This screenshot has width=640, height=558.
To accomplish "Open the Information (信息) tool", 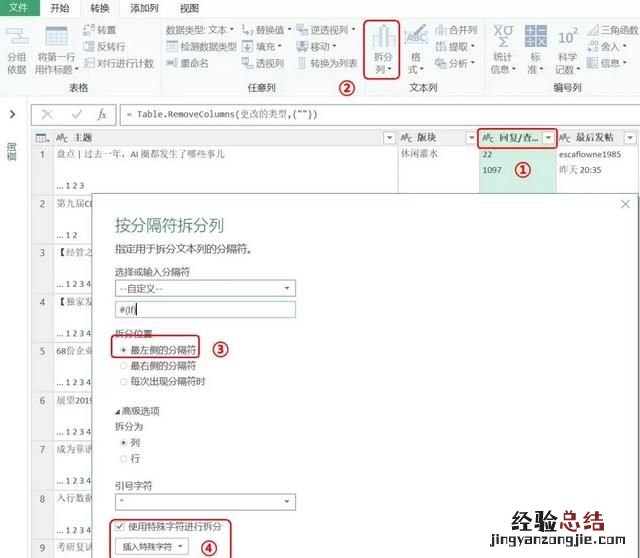I will point(606,63).
